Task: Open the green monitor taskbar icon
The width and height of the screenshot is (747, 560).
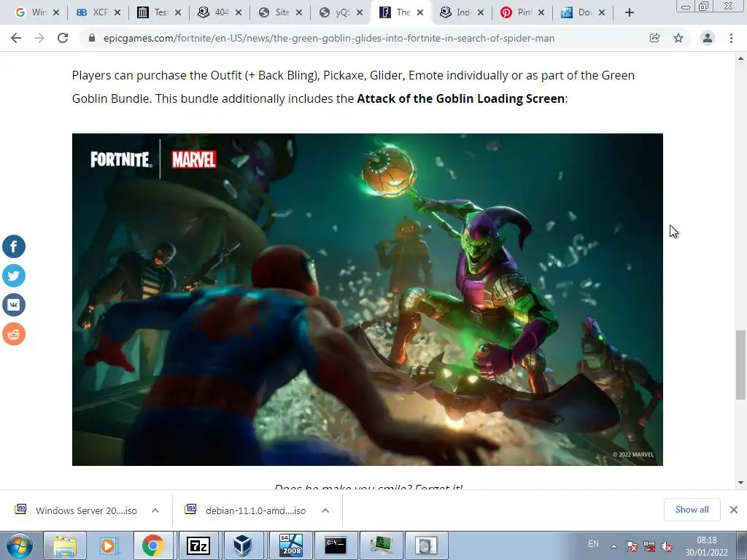Action: 381,545
